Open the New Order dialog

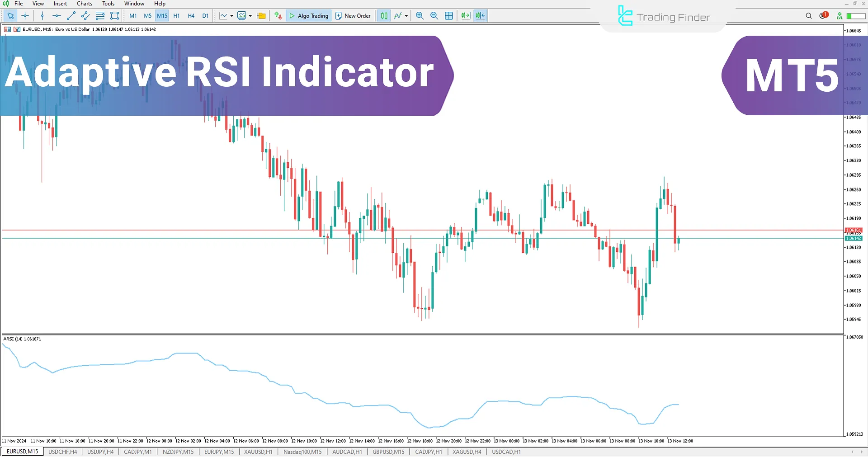click(353, 16)
